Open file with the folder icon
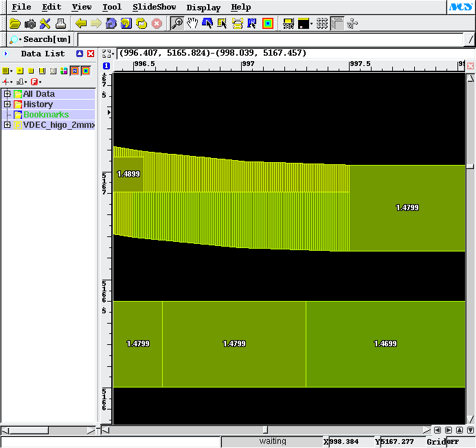476x448 pixels. click(x=14, y=23)
